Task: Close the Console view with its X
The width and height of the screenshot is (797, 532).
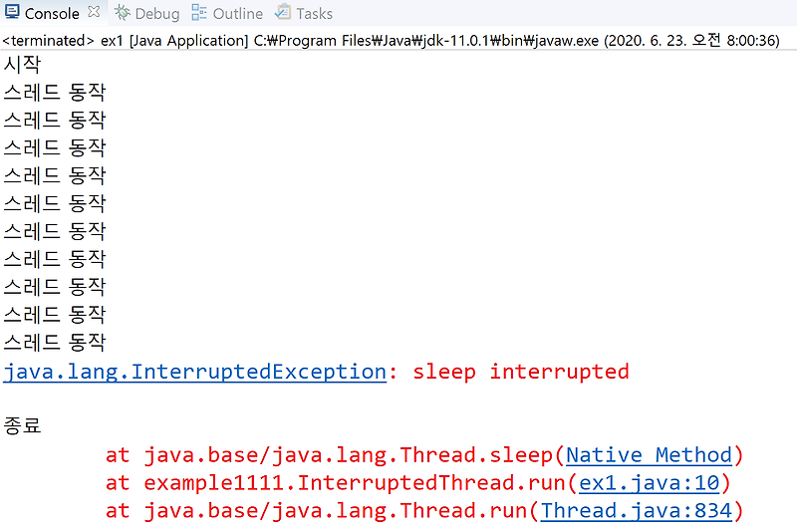Action: point(94,12)
